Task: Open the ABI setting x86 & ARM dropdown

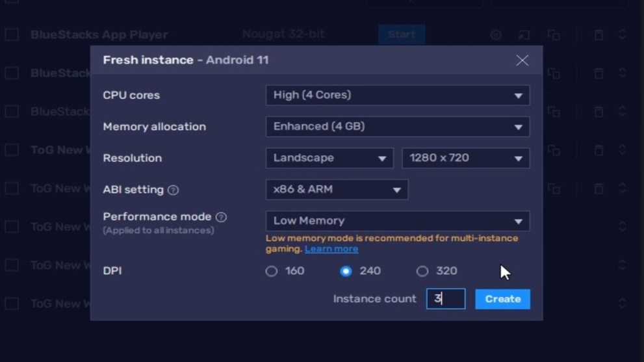Action: tap(337, 189)
